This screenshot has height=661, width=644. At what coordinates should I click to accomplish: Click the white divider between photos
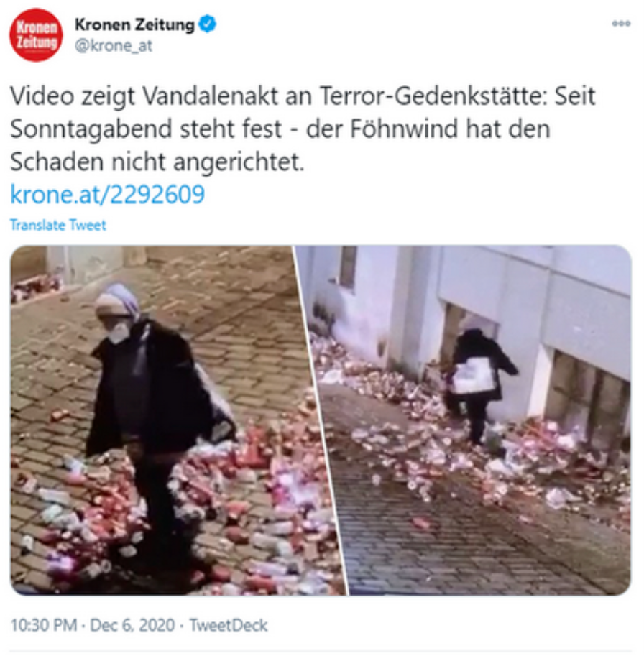tap(322, 420)
